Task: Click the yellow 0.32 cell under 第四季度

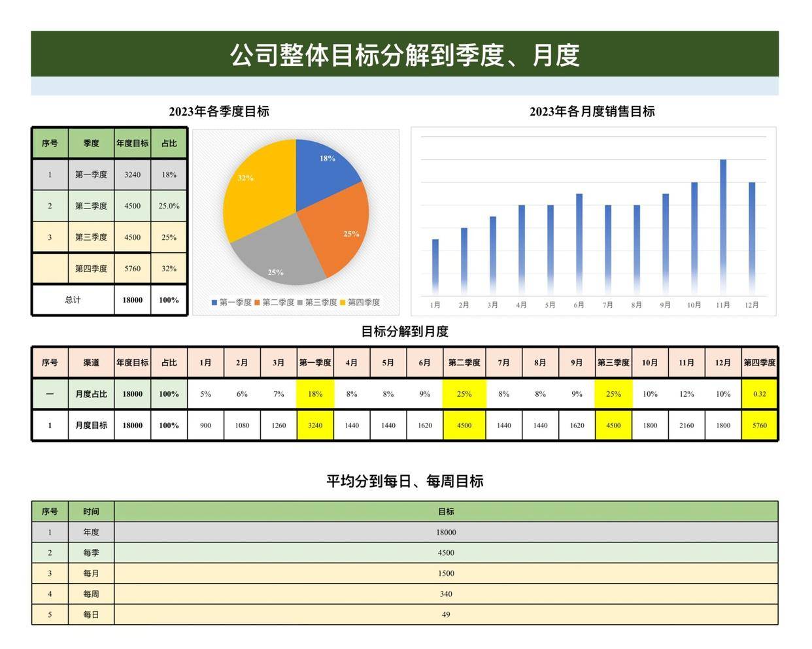Action: 760,394
